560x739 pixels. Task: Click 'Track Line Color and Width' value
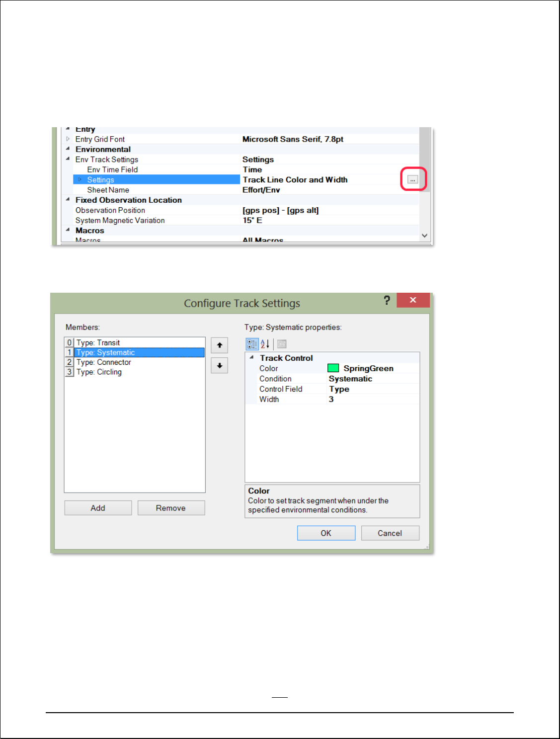tap(295, 179)
